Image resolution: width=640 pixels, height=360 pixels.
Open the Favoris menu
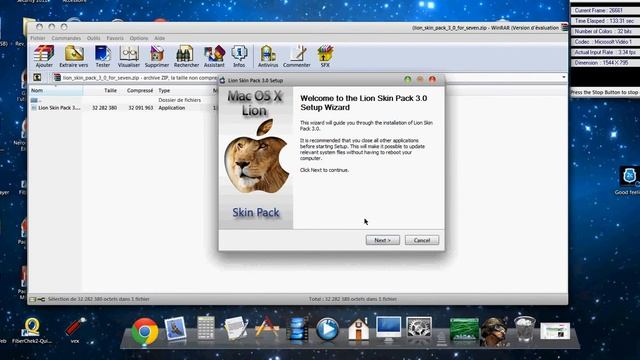[115, 38]
